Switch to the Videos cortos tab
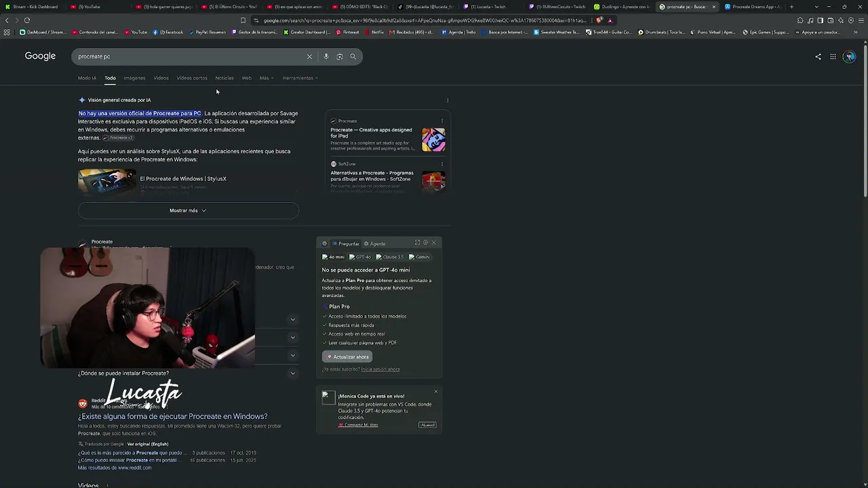This screenshot has width=868, height=488. click(x=192, y=78)
